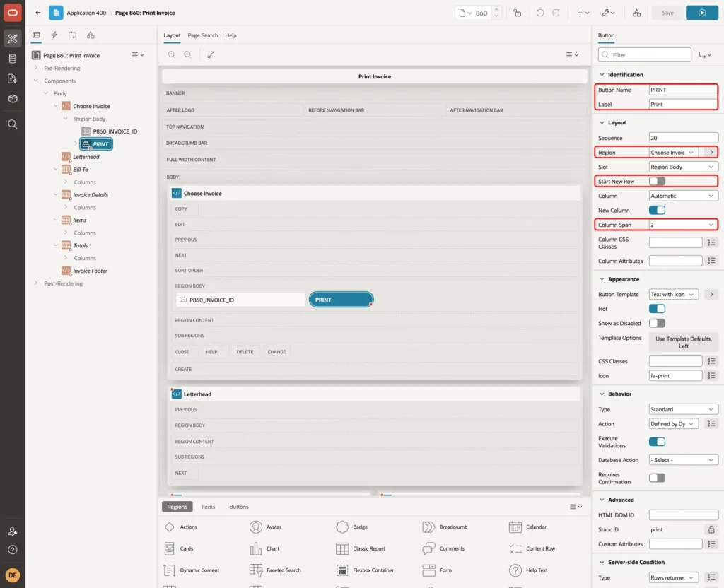Open the Column Automatic dropdown
The width and height of the screenshot is (724, 588).
(683, 196)
